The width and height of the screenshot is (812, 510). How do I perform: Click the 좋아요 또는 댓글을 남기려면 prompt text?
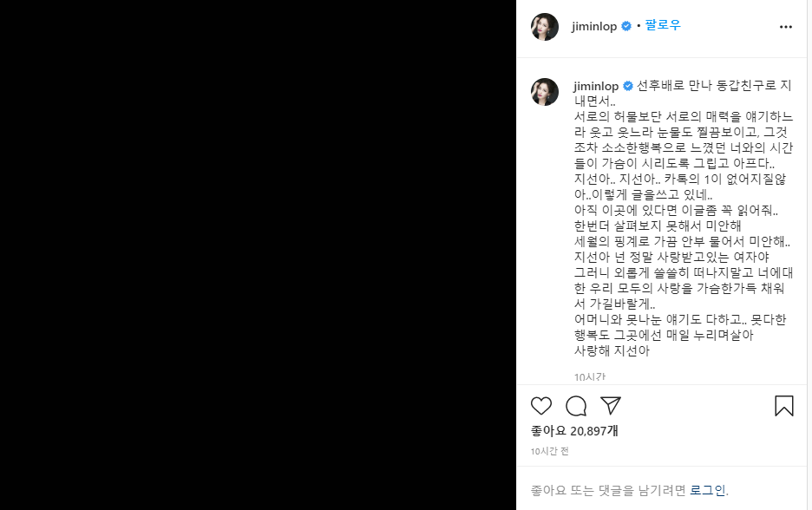(608, 490)
